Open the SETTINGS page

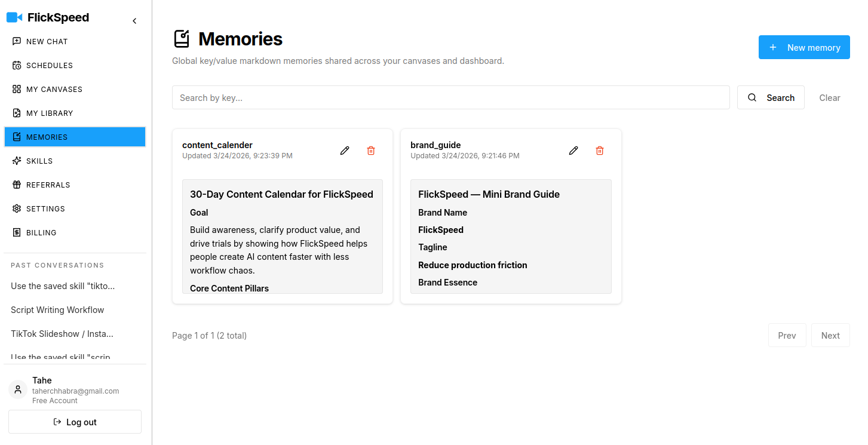[x=75, y=208]
